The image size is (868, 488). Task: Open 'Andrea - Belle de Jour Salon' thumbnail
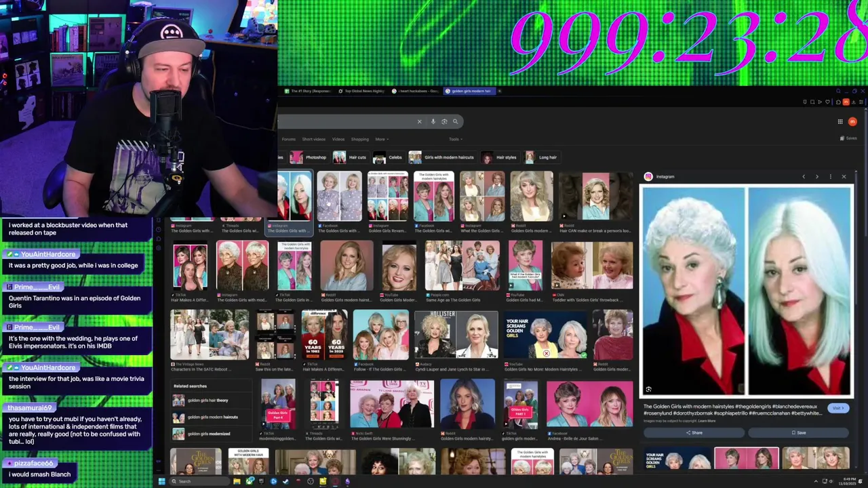pyautogui.click(x=589, y=405)
